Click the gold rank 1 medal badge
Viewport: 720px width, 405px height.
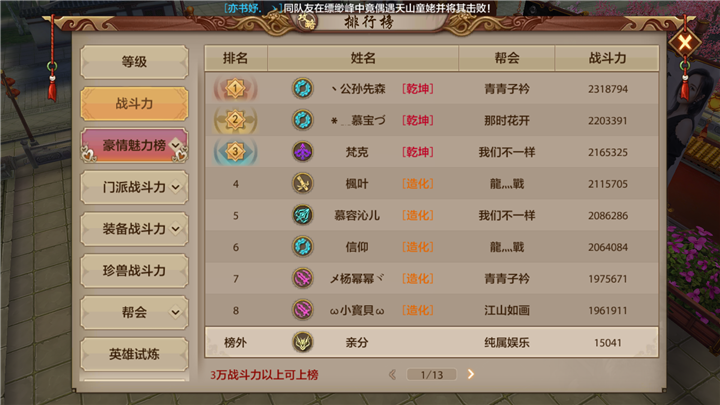tap(235, 88)
